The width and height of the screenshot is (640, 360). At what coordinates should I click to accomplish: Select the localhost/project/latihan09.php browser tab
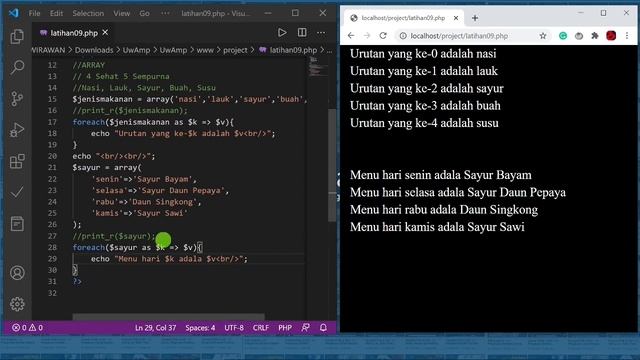tap(403, 18)
